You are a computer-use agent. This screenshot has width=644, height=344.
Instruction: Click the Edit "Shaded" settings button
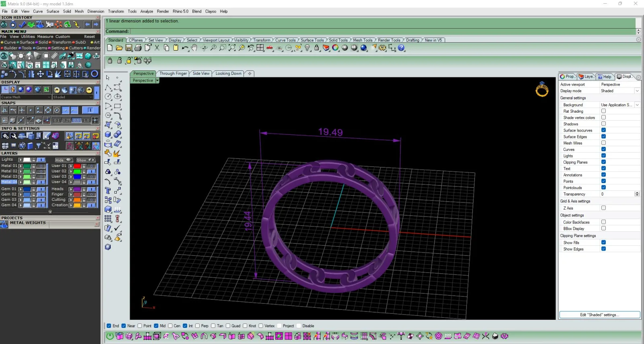click(x=600, y=315)
